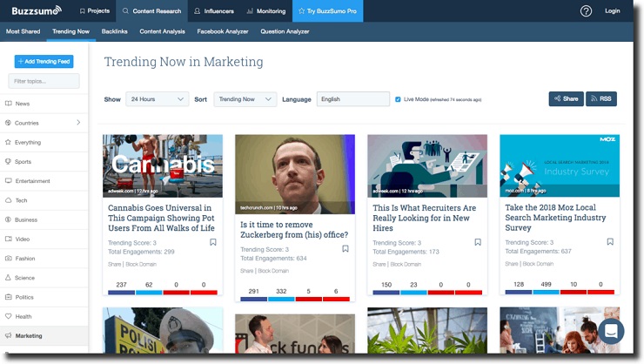Bookmark the Cannabis Goes Universal article
Viewport: 644px width, 364px height.
(212, 242)
